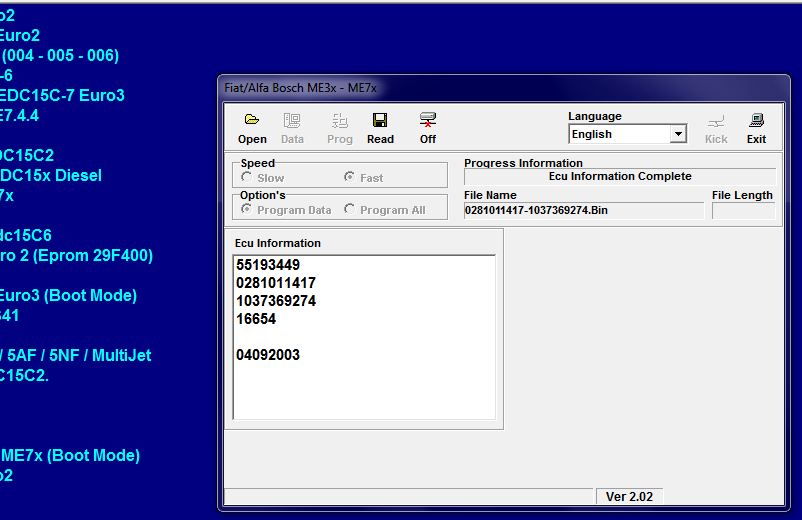The image size is (802, 520).
Task: Choose the Program Data option
Action: (x=247, y=209)
